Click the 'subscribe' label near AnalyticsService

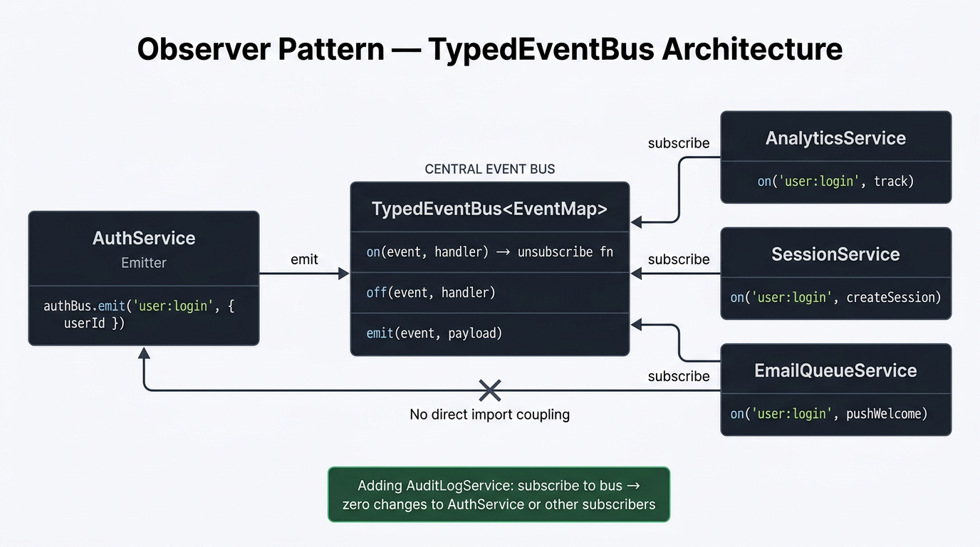(679, 143)
